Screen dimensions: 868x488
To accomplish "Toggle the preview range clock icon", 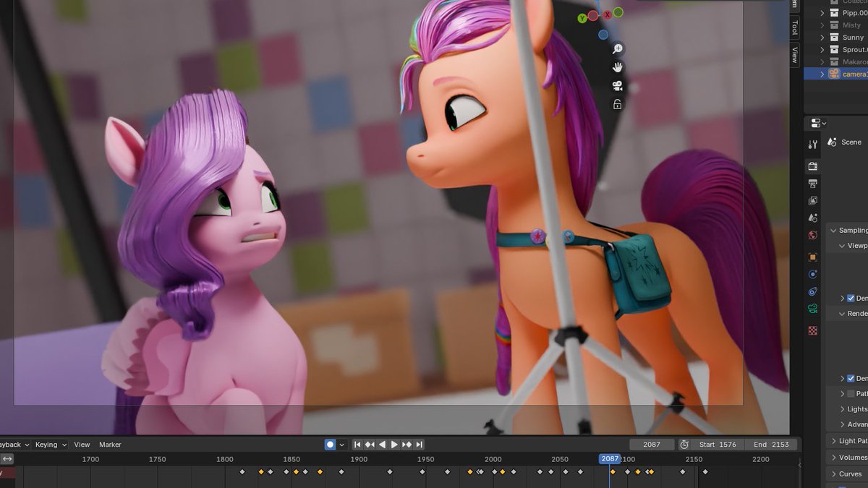I will tap(684, 445).
